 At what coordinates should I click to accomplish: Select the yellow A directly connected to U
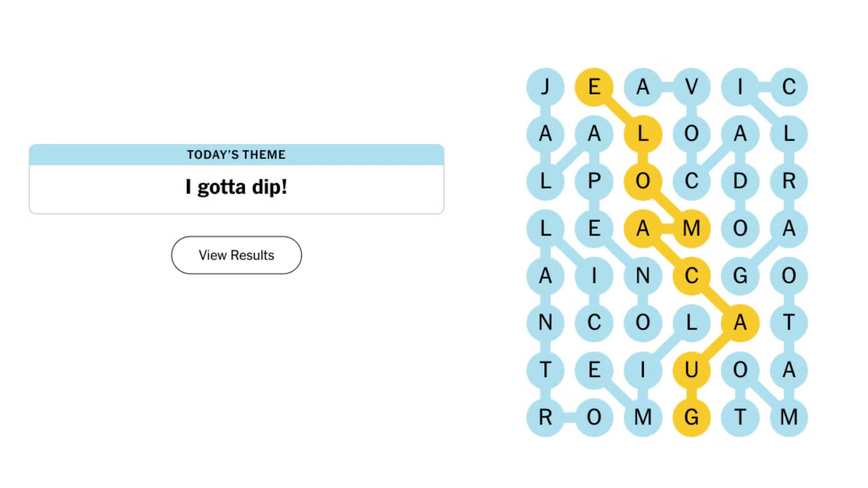(740, 322)
